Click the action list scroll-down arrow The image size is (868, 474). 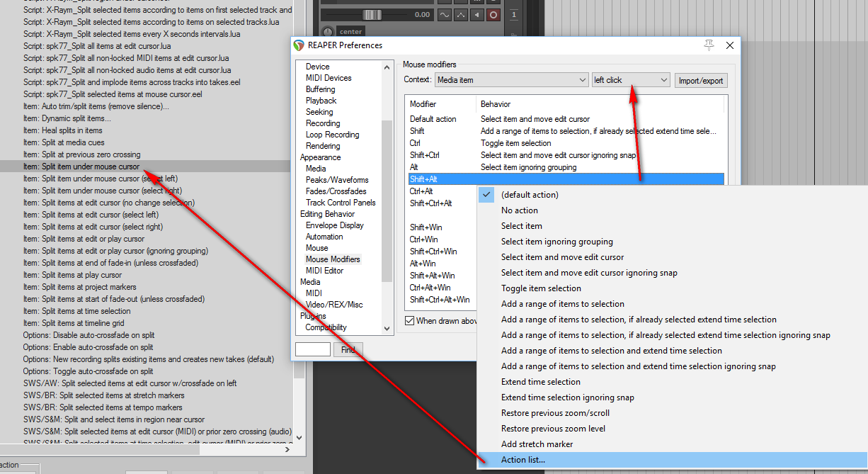coord(299,437)
